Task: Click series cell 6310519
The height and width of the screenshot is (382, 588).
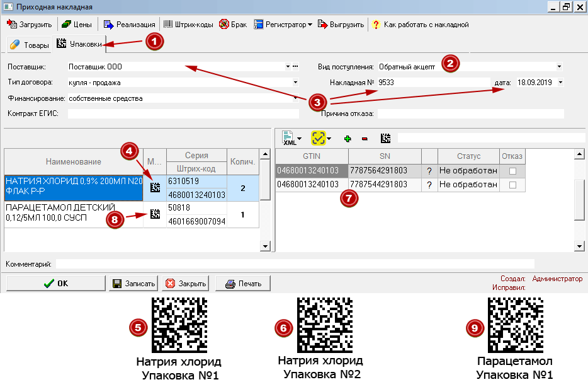Action: click(196, 182)
